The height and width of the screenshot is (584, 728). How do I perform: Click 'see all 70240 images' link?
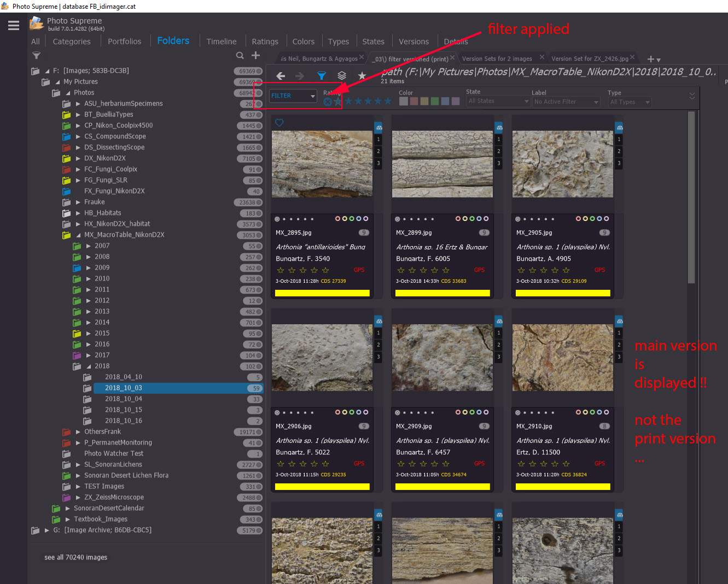[x=76, y=557]
